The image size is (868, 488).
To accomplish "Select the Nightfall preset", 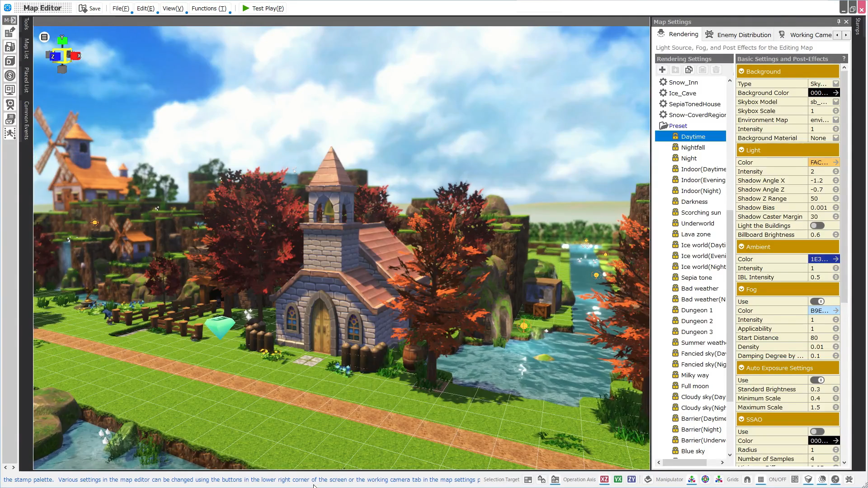I will pos(693,147).
